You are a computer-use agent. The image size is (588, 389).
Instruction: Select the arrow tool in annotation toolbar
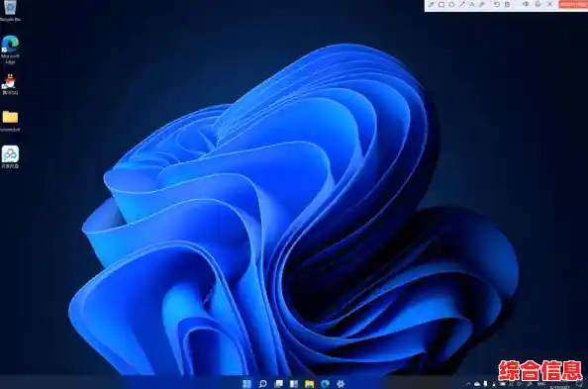tap(462, 5)
